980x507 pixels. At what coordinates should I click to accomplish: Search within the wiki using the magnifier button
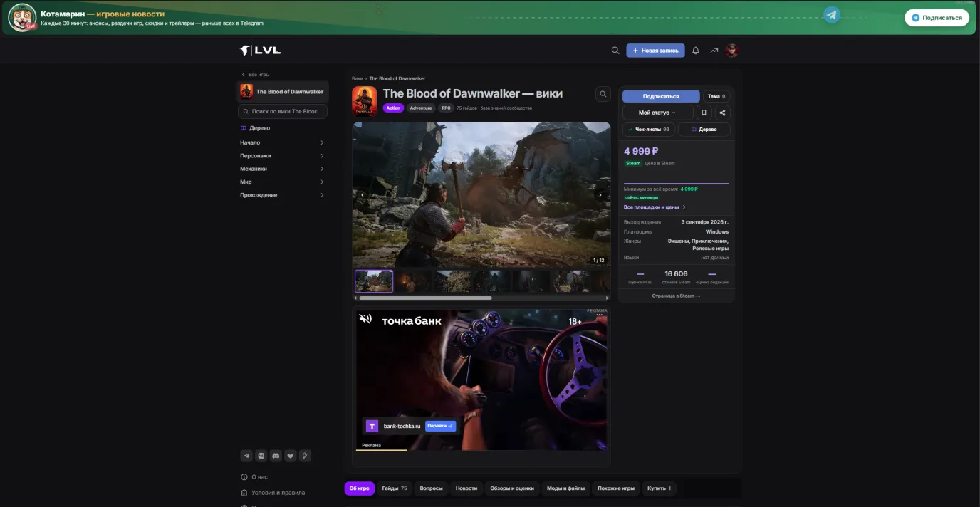pos(603,94)
